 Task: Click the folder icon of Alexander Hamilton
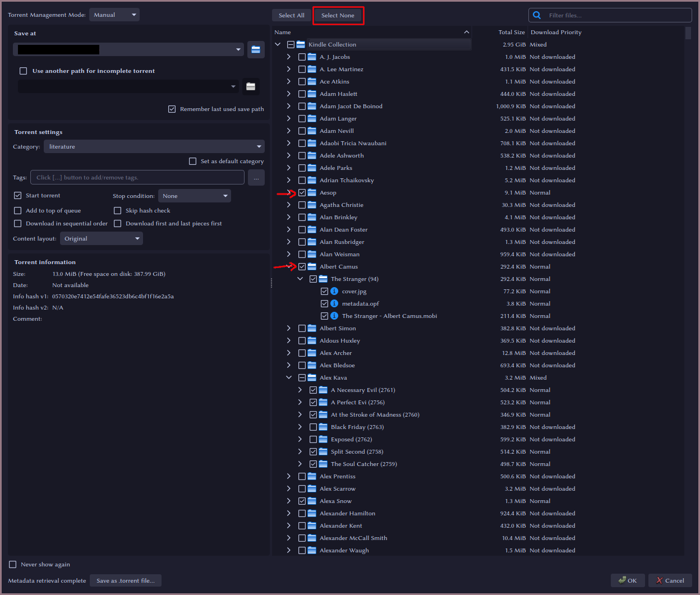pyautogui.click(x=312, y=513)
